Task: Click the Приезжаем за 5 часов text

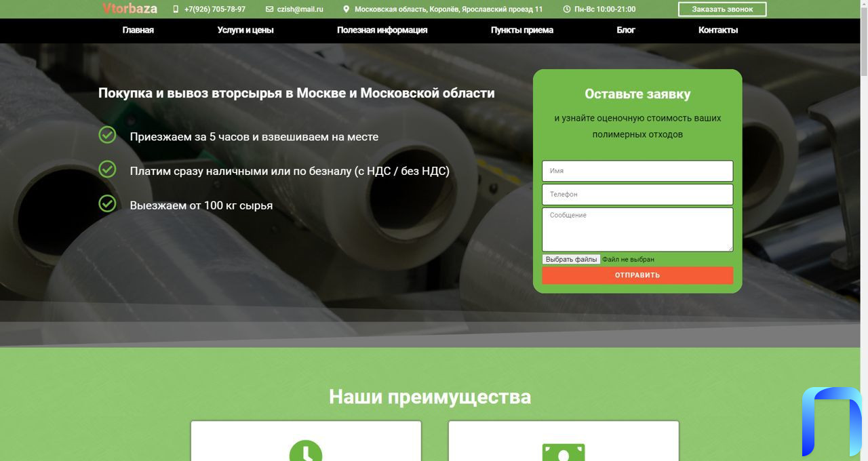Action: click(254, 136)
